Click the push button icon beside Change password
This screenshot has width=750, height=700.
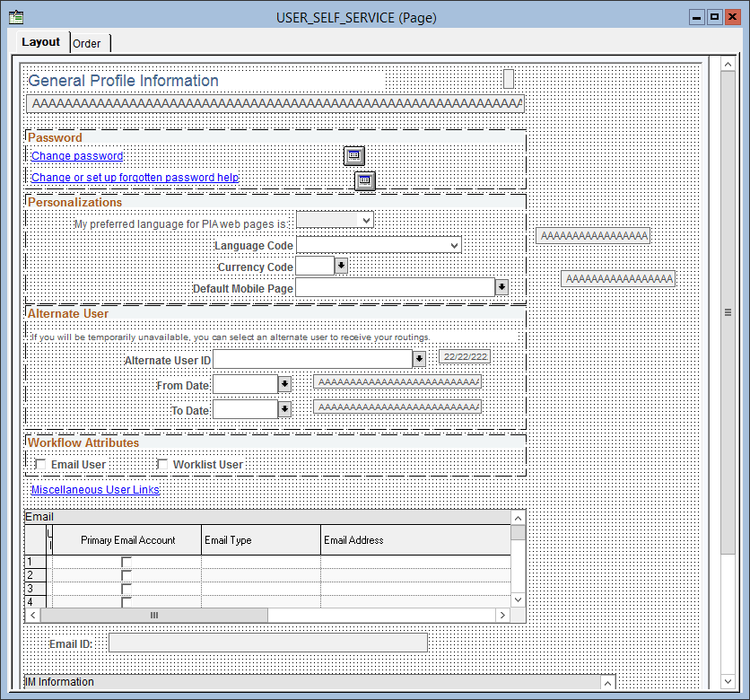tap(353, 155)
